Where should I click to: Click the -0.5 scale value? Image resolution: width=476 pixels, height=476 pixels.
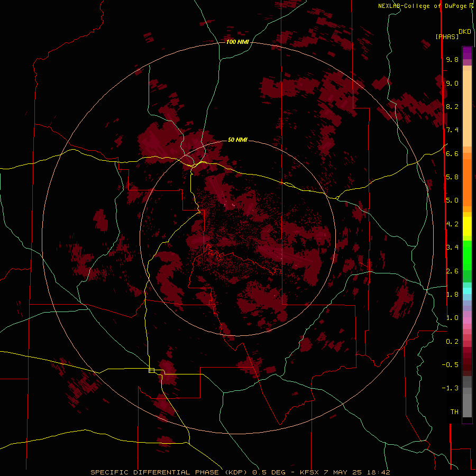pyautogui.click(x=450, y=365)
